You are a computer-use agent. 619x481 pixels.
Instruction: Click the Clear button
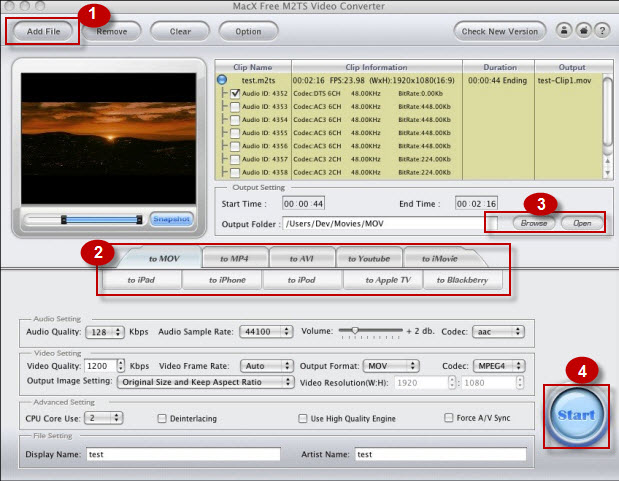(x=180, y=31)
